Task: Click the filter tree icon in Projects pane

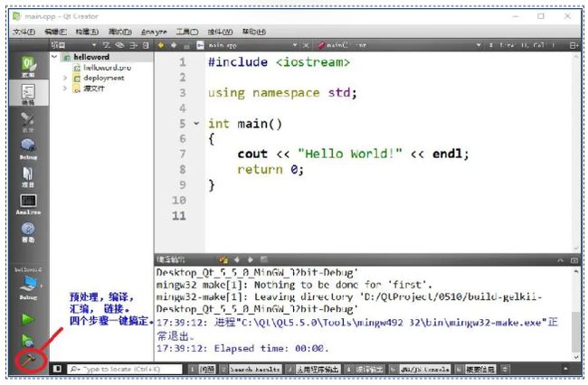Action: point(107,45)
